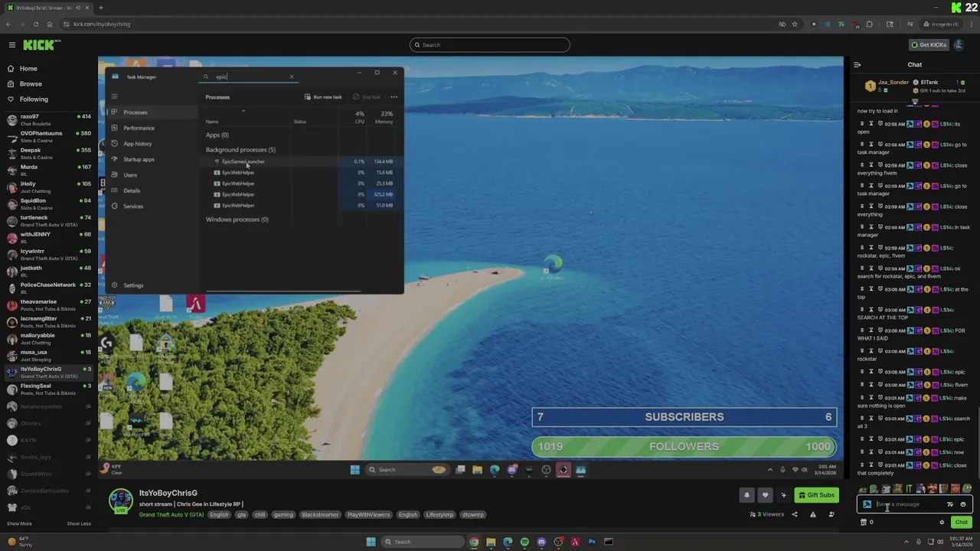Open OVOPhantums' channel in the sidebar
980x551 pixels.
(47, 136)
